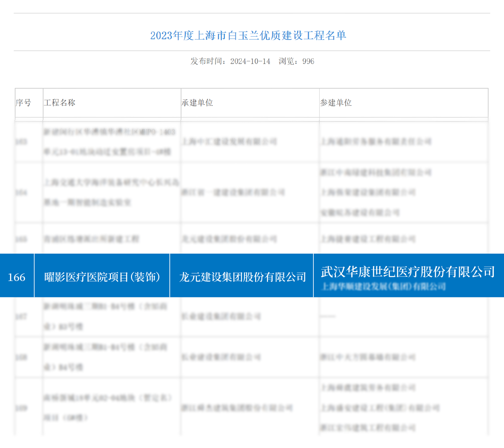Click the page title 2023年度上海市白玉兰优质建设工程名单
This screenshot has height=448, width=504.
click(x=248, y=36)
